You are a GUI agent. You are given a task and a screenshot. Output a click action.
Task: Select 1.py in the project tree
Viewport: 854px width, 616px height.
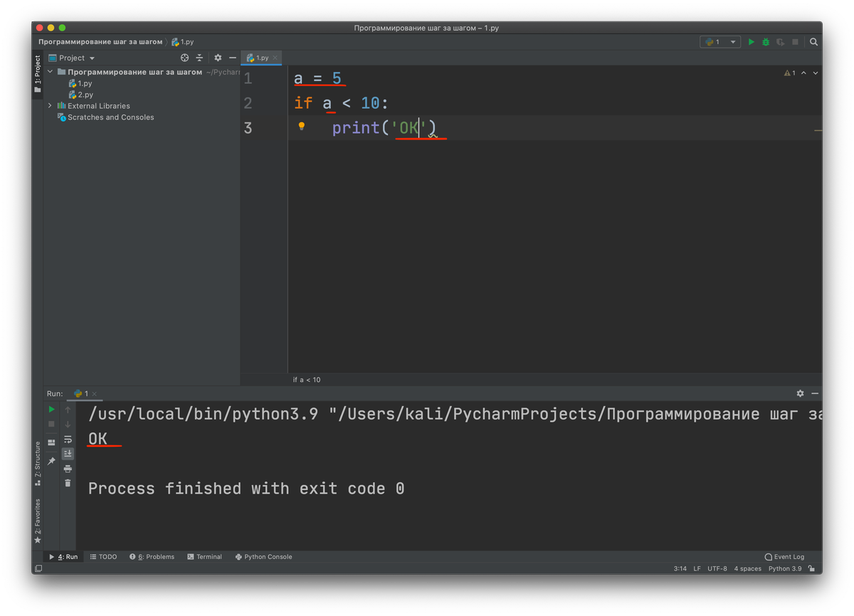[80, 83]
